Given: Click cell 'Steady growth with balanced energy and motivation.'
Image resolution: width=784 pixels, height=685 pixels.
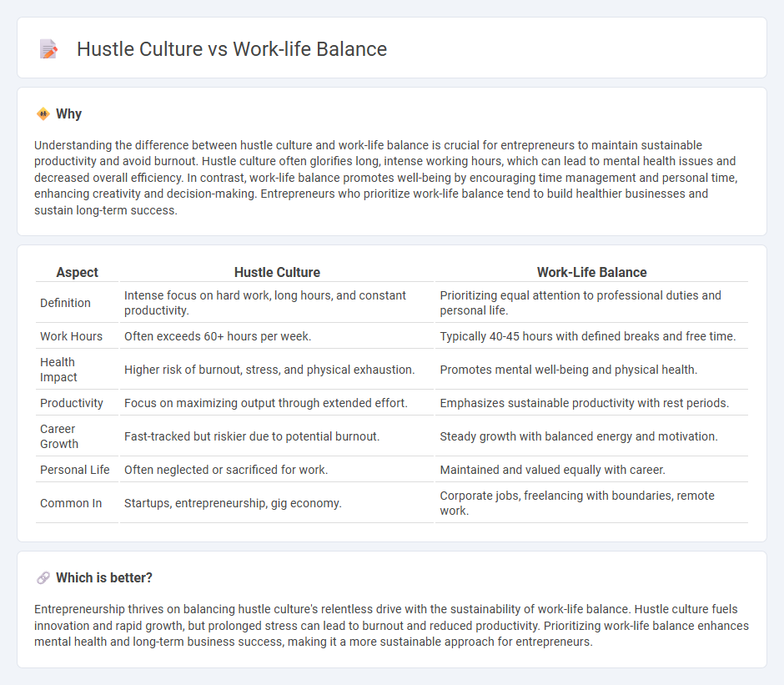Looking at the screenshot, I should pyautogui.click(x=591, y=436).
